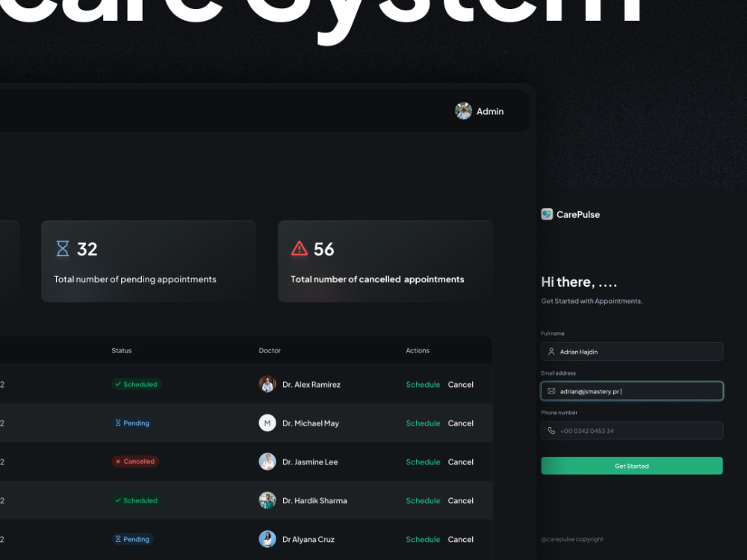Click the Status column header
Image resolution: width=747 pixels, height=560 pixels.
(x=122, y=350)
